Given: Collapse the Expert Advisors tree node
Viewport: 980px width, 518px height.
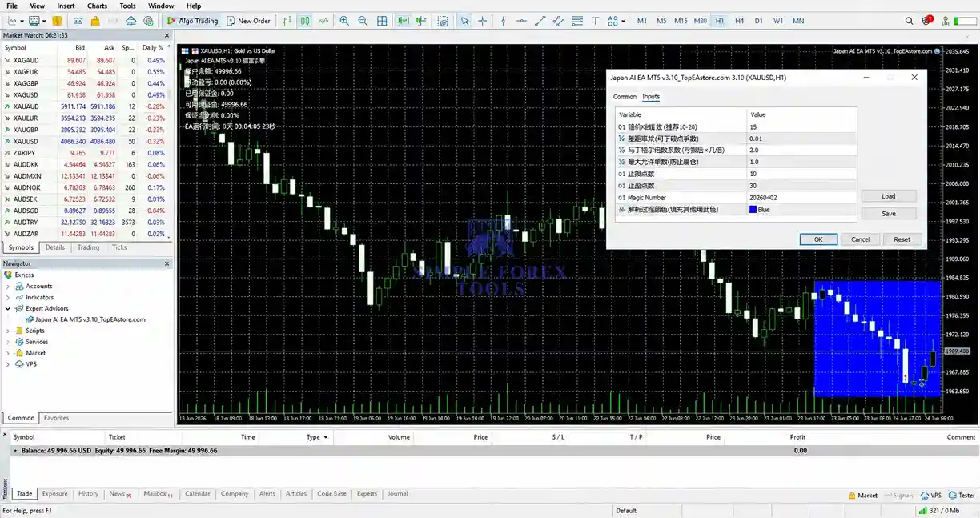Looking at the screenshot, I should tap(9, 308).
